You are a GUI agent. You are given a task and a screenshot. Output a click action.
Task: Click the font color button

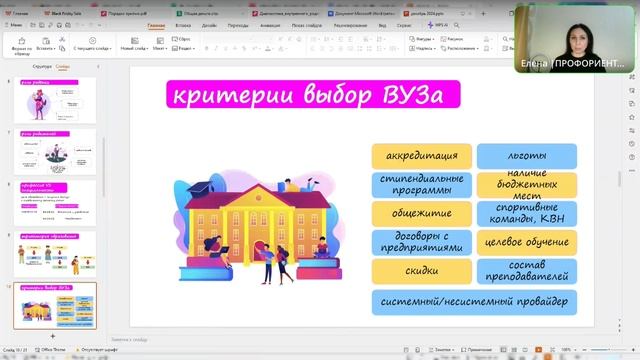pos(268,49)
